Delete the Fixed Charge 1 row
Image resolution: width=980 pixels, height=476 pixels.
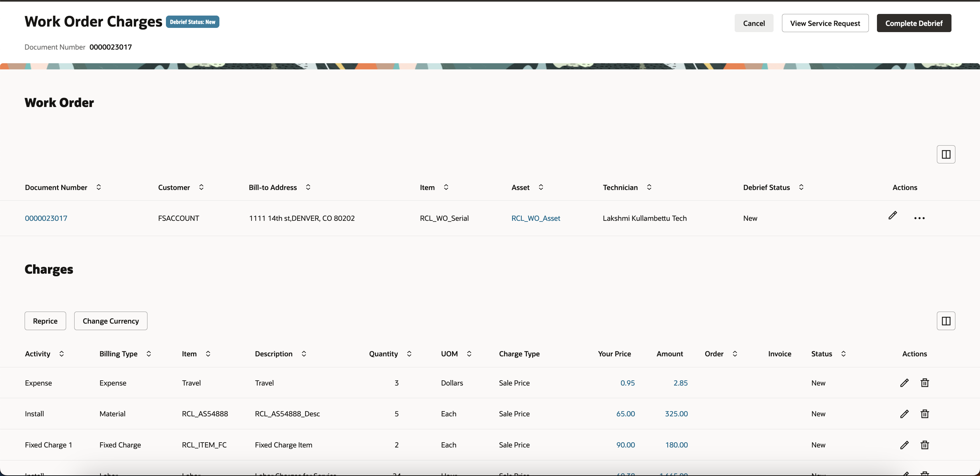pos(925,445)
